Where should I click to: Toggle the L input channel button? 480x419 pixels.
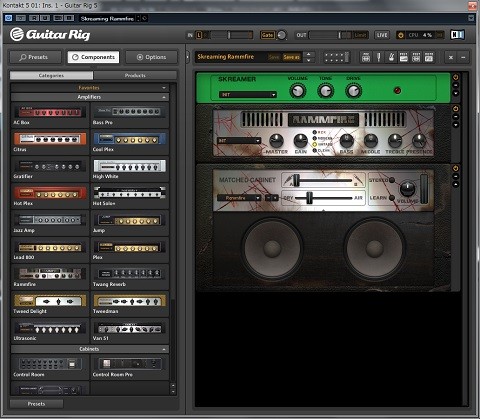tap(199, 35)
